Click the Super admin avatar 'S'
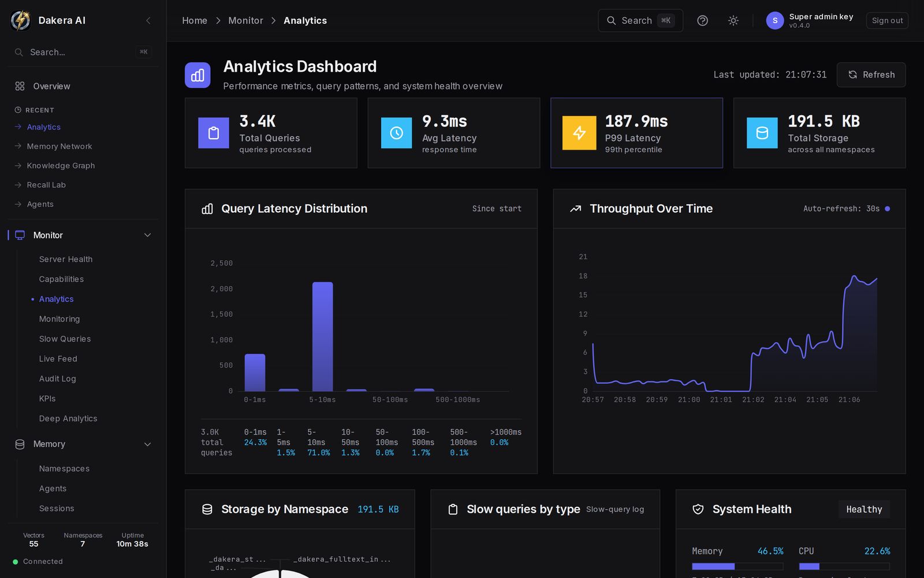 (774, 20)
